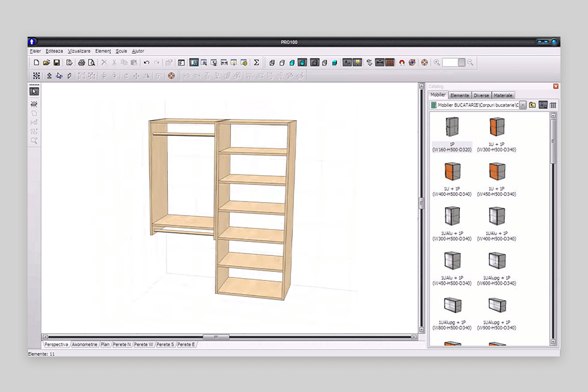Screen dimensions: 588x392
Task: Switch to Perete W view tab
Action: [143, 344]
